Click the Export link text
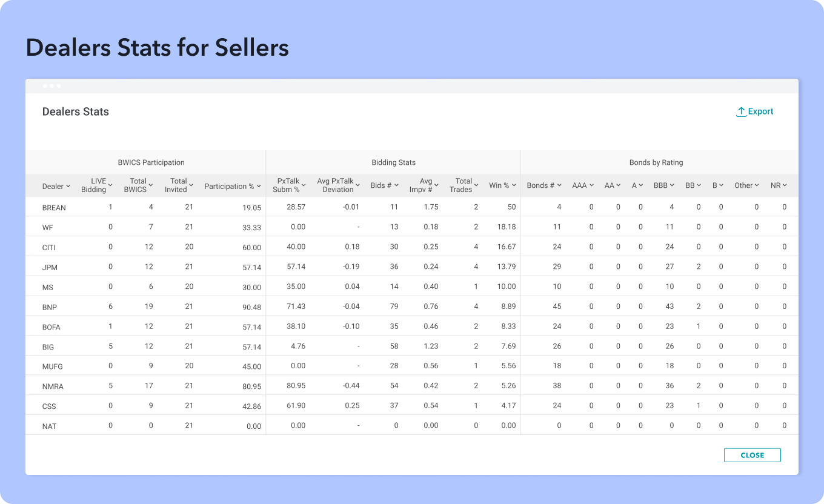This screenshot has height=504, width=824. (760, 111)
